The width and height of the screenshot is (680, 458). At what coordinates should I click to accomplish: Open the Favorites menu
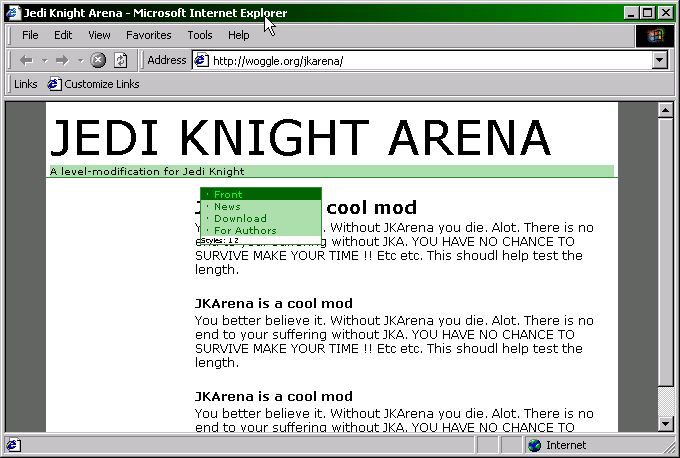[149, 35]
